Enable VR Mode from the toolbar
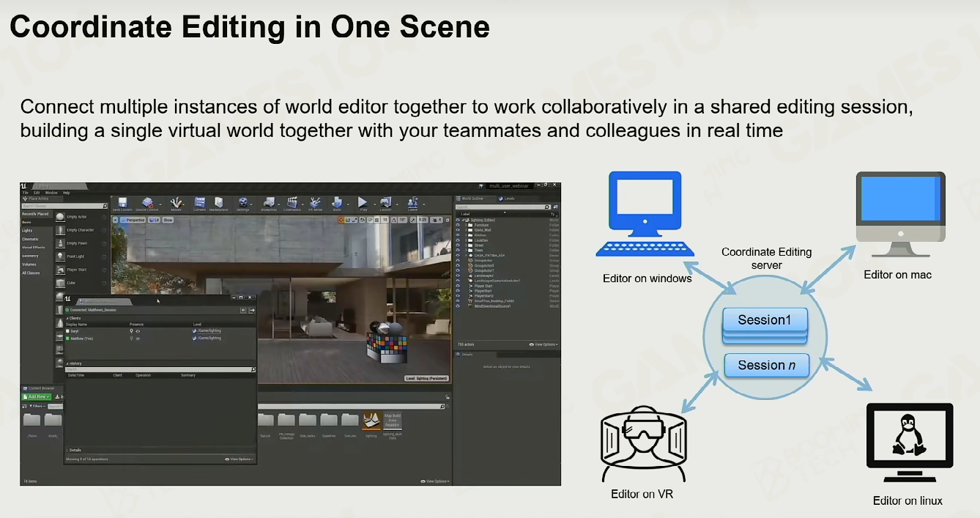The height and width of the screenshot is (518, 980). pos(316,204)
